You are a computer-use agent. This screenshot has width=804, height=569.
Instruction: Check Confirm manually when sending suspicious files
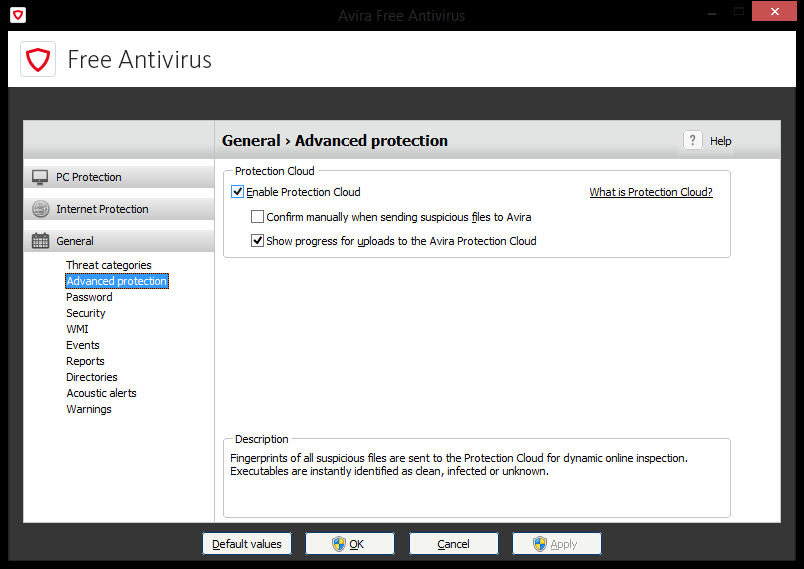pyautogui.click(x=257, y=217)
